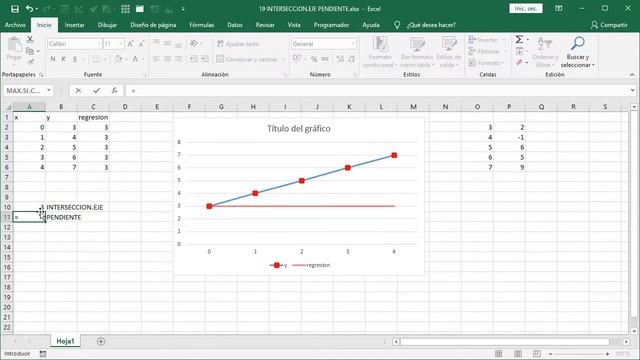Switch to Page Layout view in the status bar
The image size is (640, 360).
(x=518, y=353)
